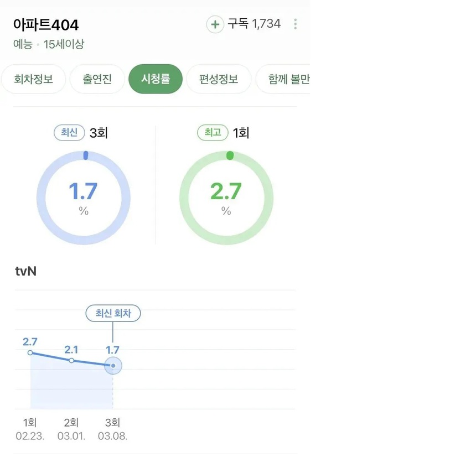Image resolution: width=476 pixels, height=457 pixels.
Task: Go to the 편성정보 tab
Action: 219,79
